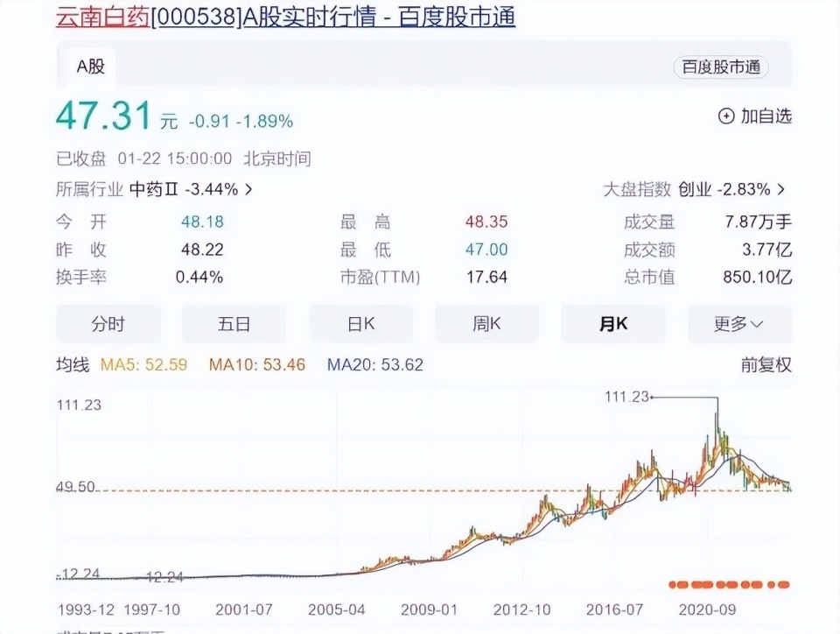Click the 总市值 value 850.10亿
Screen dimensions: 840x634
[x=757, y=277]
